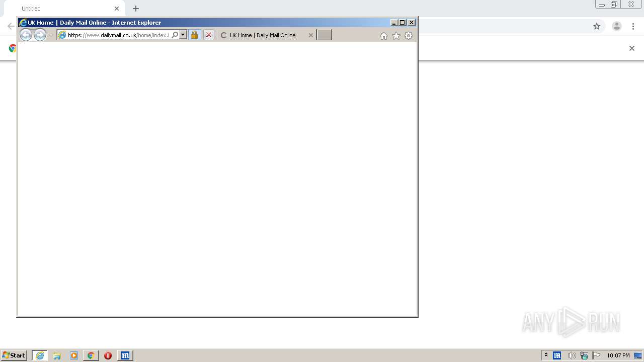Open the network tray icon

pyautogui.click(x=584, y=355)
